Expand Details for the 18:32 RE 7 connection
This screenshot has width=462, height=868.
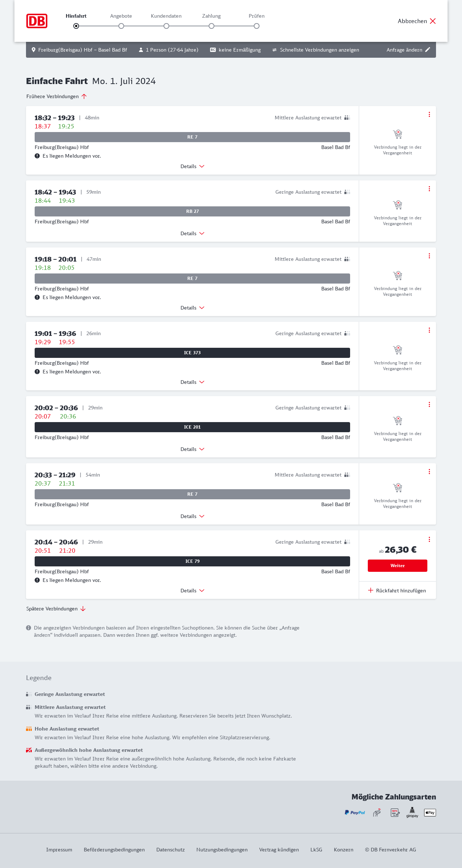pyautogui.click(x=192, y=166)
